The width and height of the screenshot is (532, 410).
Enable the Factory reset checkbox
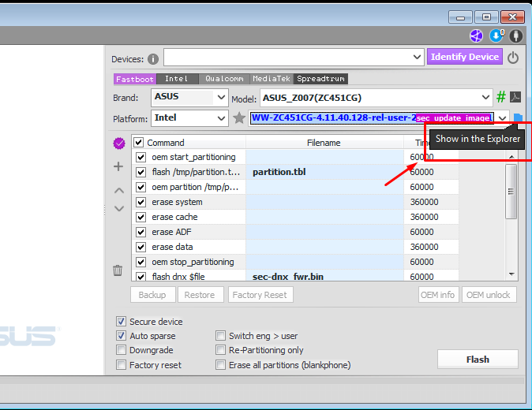click(121, 365)
